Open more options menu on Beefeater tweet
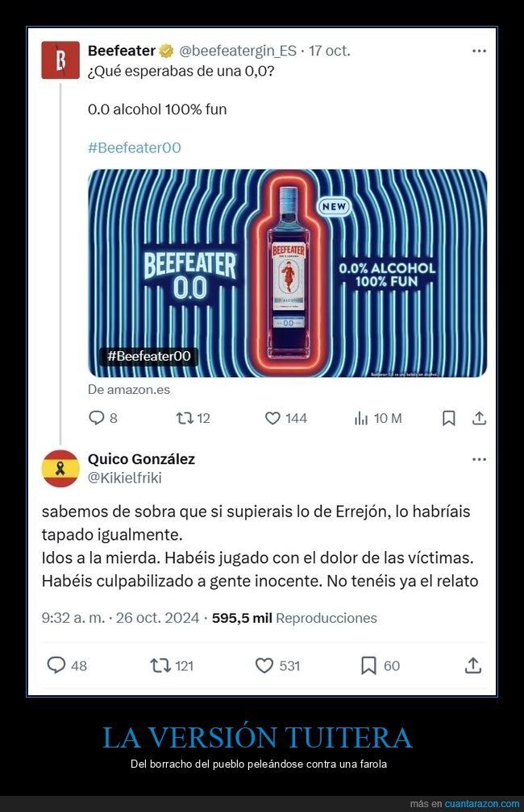Screen dimensions: 524x812 [480, 51]
